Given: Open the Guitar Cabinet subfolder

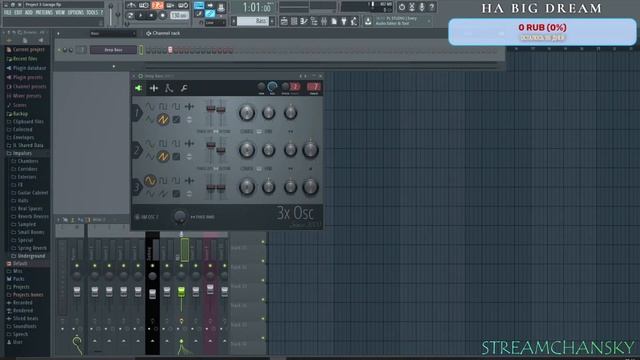Looking at the screenshot, I should pos(30,193).
